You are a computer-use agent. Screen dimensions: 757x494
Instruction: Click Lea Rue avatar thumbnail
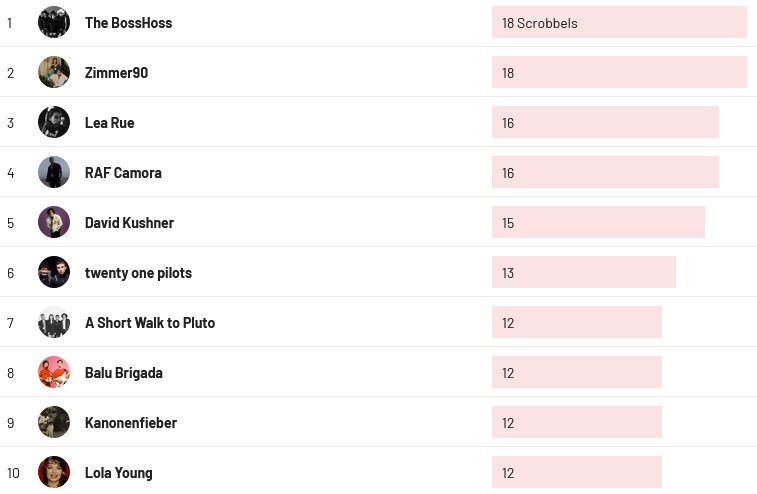coord(54,122)
